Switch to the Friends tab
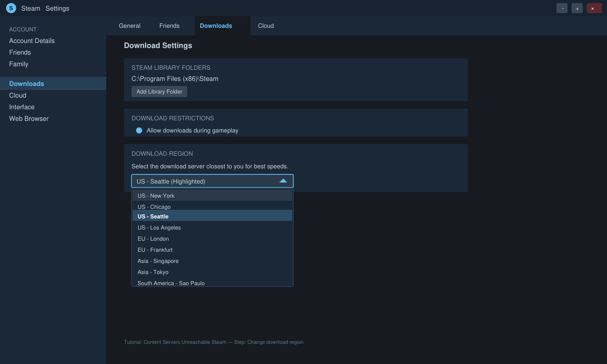 (169, 26)
